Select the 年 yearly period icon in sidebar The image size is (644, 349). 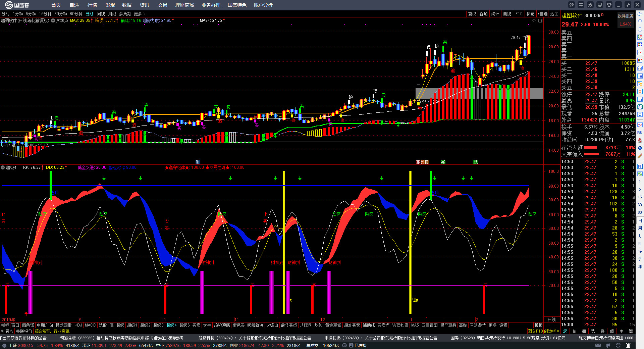pos(640,266)
